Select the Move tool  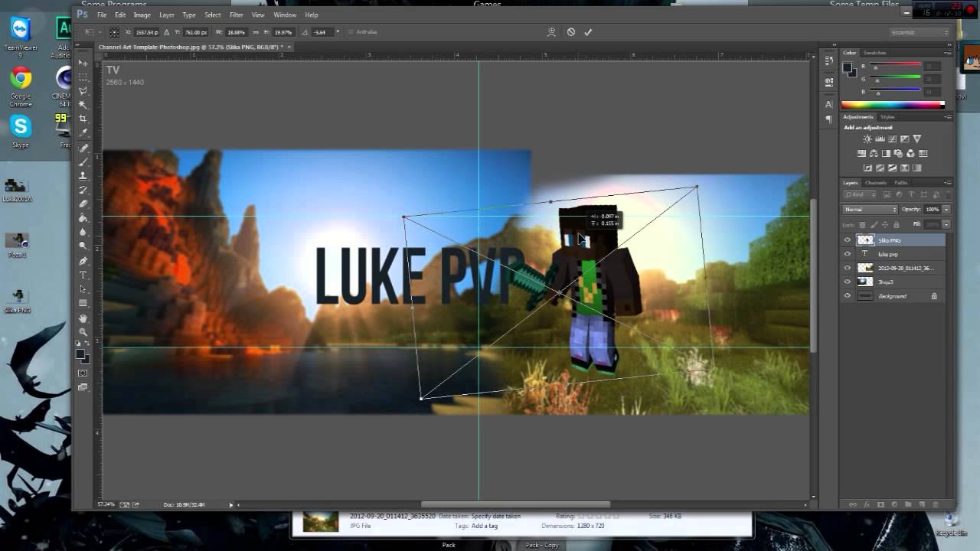click(x=83, y=63)
